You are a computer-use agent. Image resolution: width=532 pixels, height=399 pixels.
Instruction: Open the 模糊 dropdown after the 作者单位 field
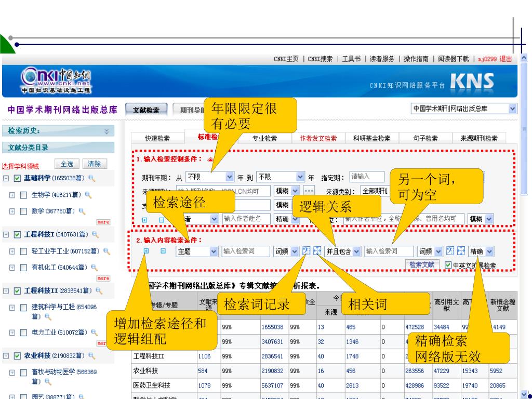coord(481,219)
